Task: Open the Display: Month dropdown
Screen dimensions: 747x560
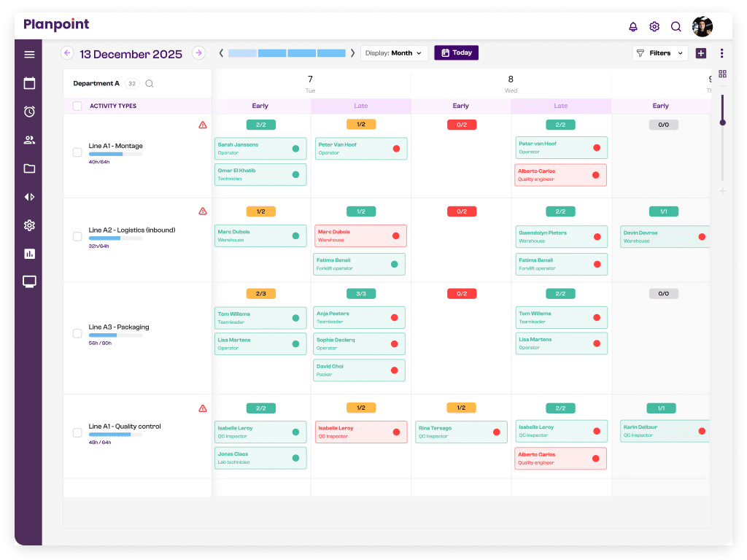Action: [x=394, y=53]
